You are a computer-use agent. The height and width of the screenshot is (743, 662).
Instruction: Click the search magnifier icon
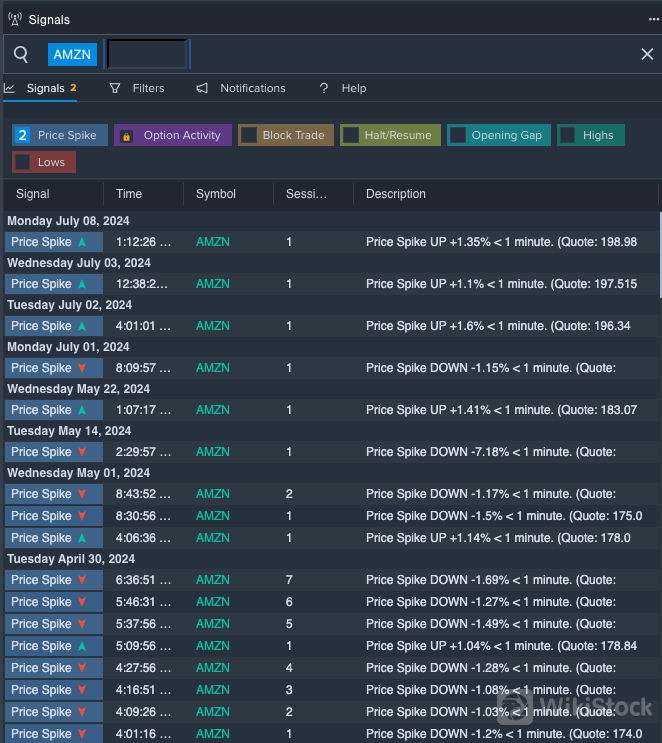[21, 54]
